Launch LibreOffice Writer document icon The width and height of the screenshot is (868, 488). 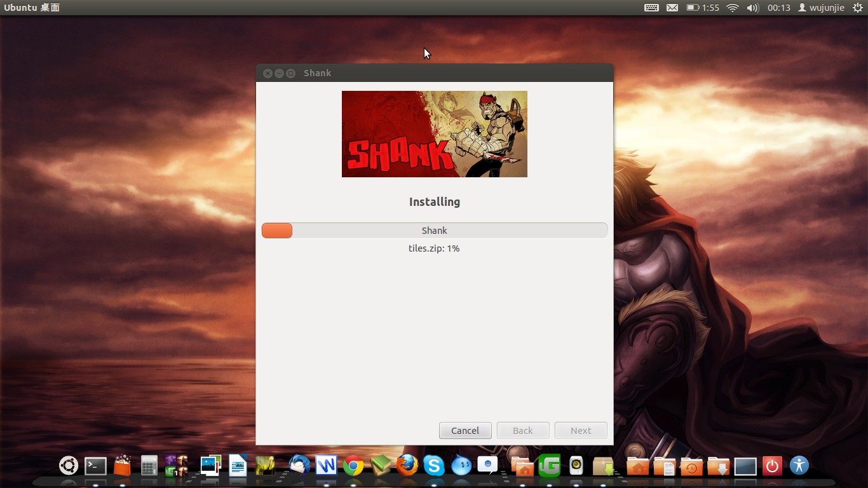[238, 466]
